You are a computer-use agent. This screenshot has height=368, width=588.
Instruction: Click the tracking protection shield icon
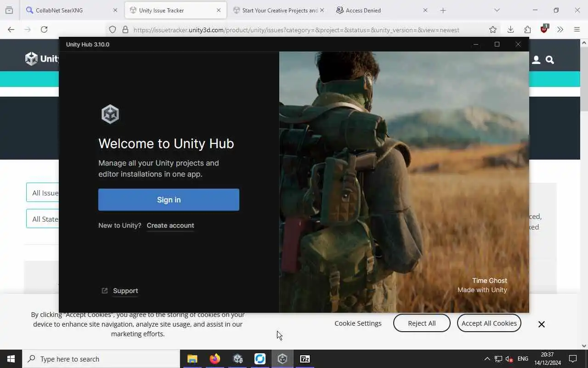[x=113, y=29]
